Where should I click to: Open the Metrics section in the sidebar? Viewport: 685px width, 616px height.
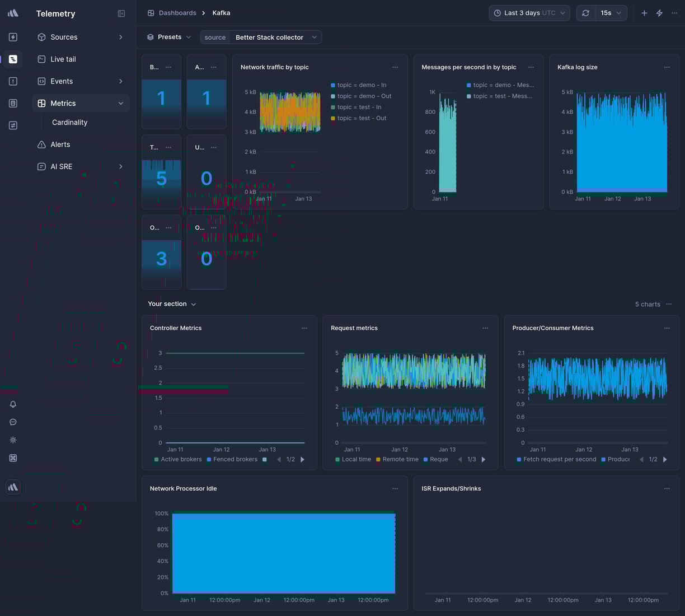63,103
